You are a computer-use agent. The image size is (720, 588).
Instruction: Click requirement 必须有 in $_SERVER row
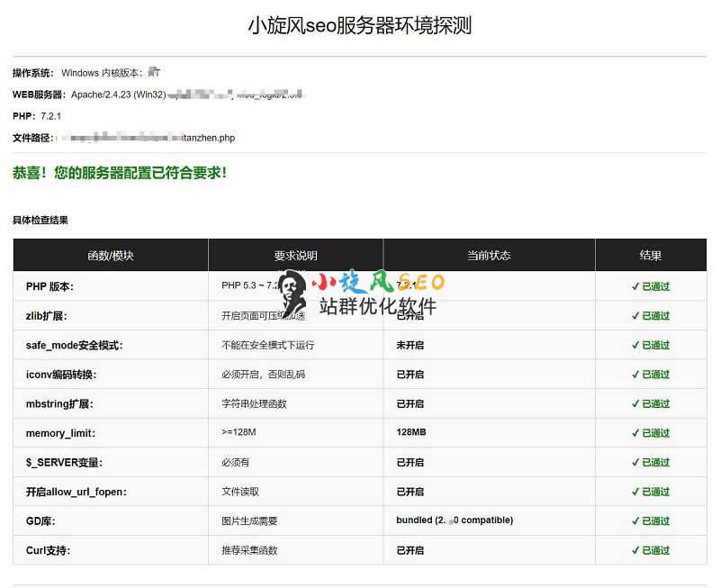(x=236, y=463)
